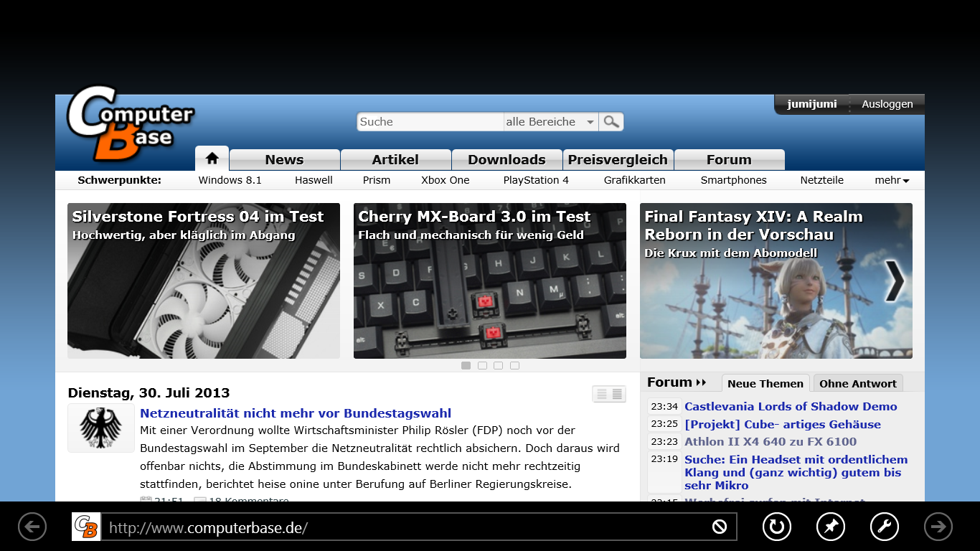Reload the page with refresh button
The image size is (980, 551).
pyautogui.click(x=776, y=527)
